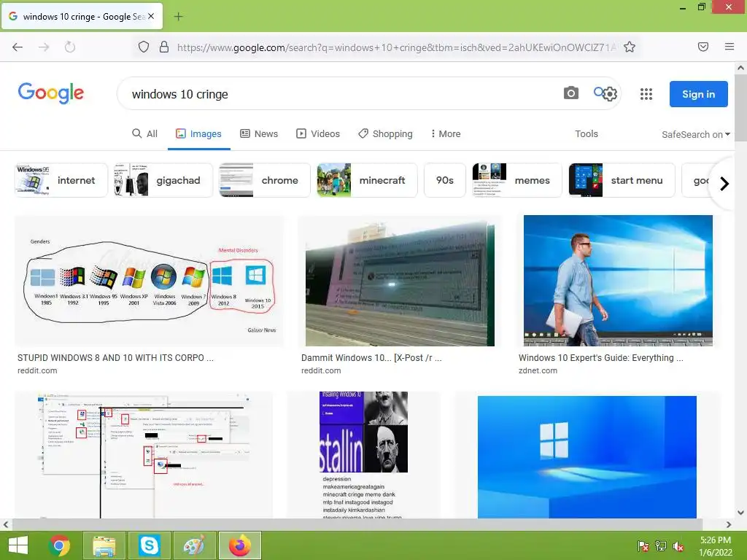Filter results by the gigachad chip

point(163,180)
